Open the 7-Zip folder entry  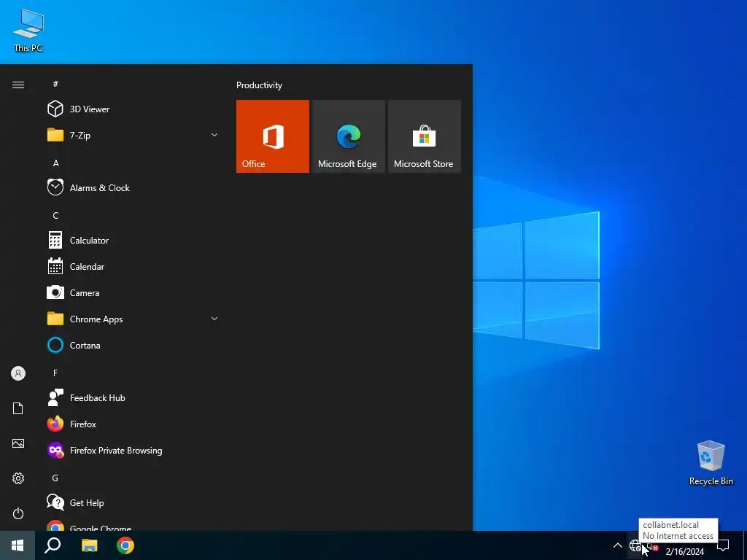tap(133, 135)
